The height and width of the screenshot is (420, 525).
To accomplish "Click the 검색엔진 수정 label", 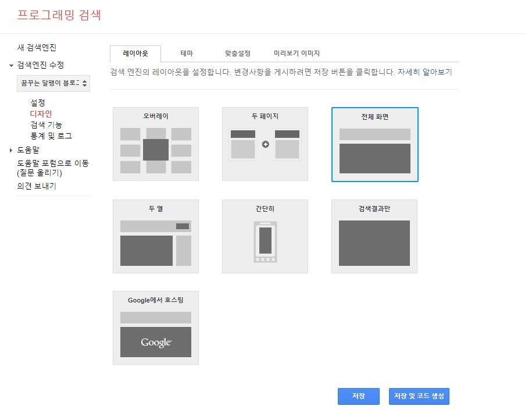I will click(x=41, y=65).
